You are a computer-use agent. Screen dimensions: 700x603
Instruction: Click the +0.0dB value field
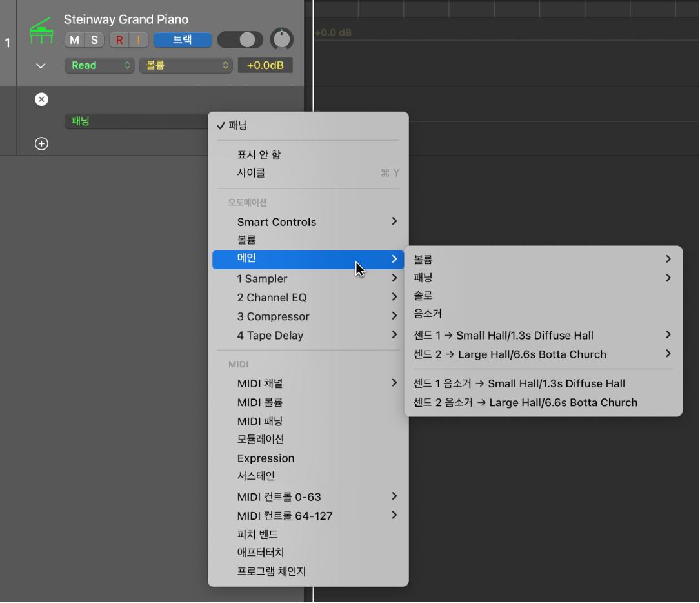[x=265, y=65]
